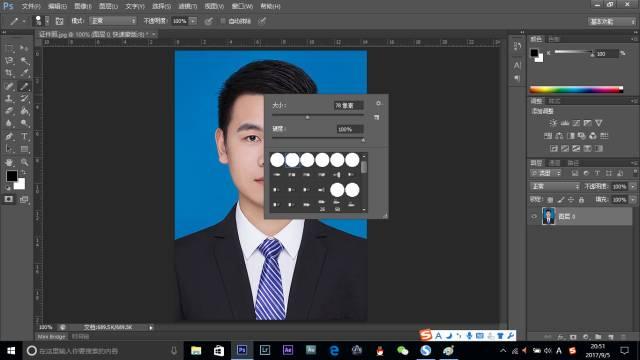The height and width of the screenshot is (360, 640).
Task: Open Lightroom from the Windows taskbar
Action: [264, 350]
